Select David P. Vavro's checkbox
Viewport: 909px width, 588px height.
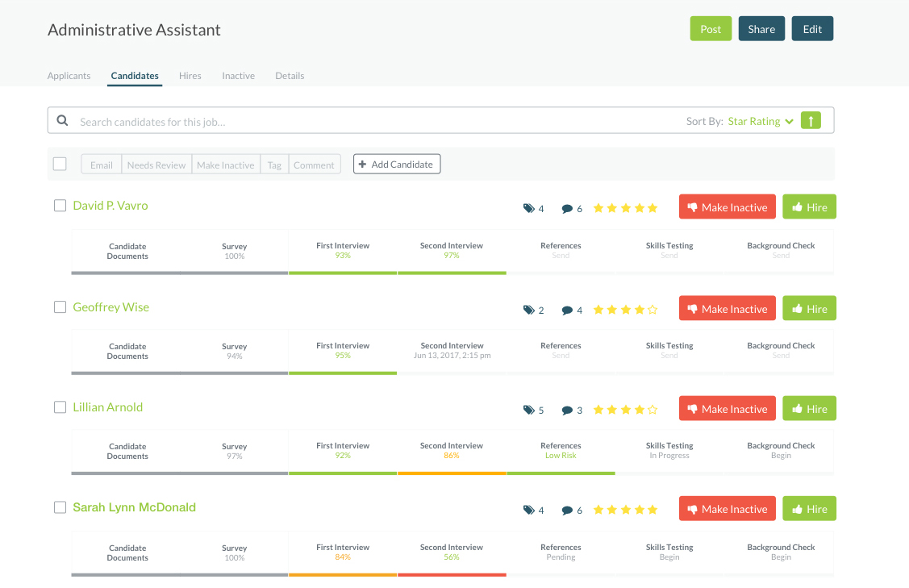pos(60,206)
